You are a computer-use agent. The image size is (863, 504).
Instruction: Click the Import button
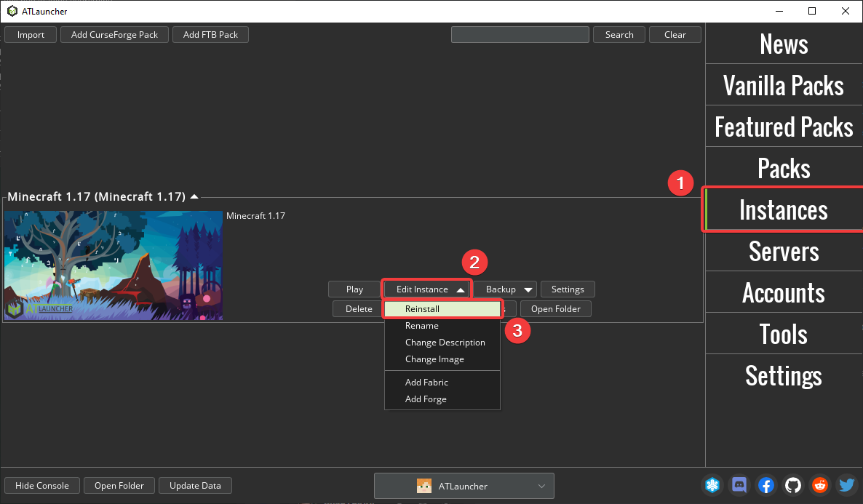tap(31, 35)
